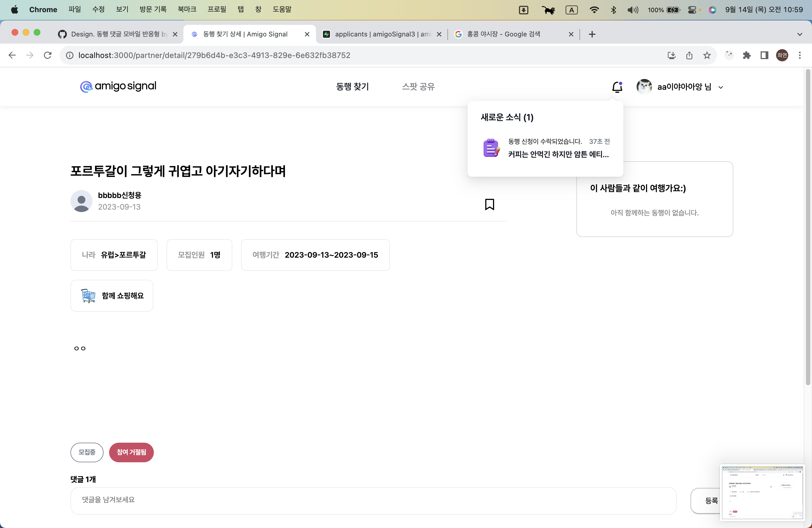Expand the aa이야아아앙 님 user dropdown
Screen dimensions: 812x528
[721, 87]
